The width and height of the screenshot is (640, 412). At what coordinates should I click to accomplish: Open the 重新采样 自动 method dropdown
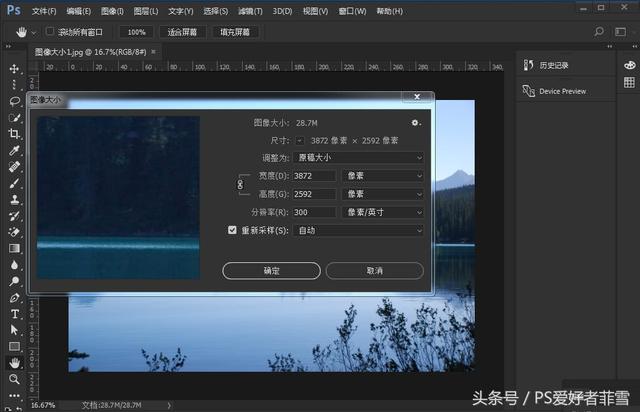pyautogui.click(x=358, y=230)
